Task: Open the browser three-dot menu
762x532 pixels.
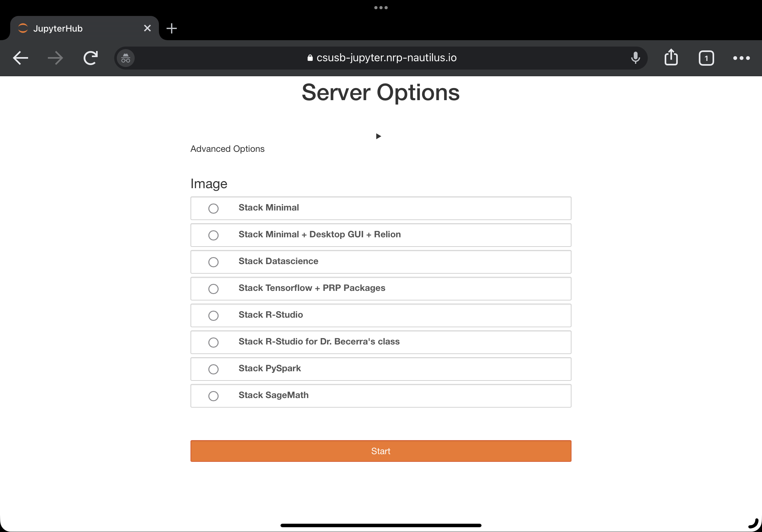Action: [741, 58]
